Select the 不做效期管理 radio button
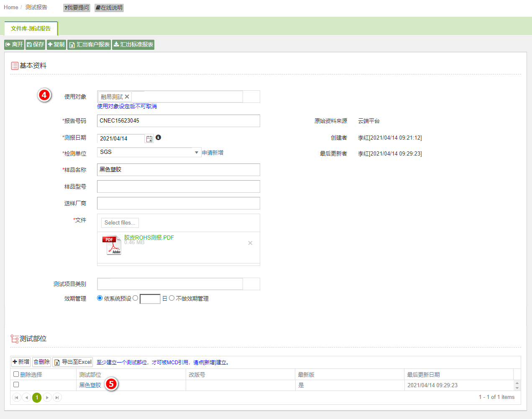532x419 pixels. pos(171,298)
